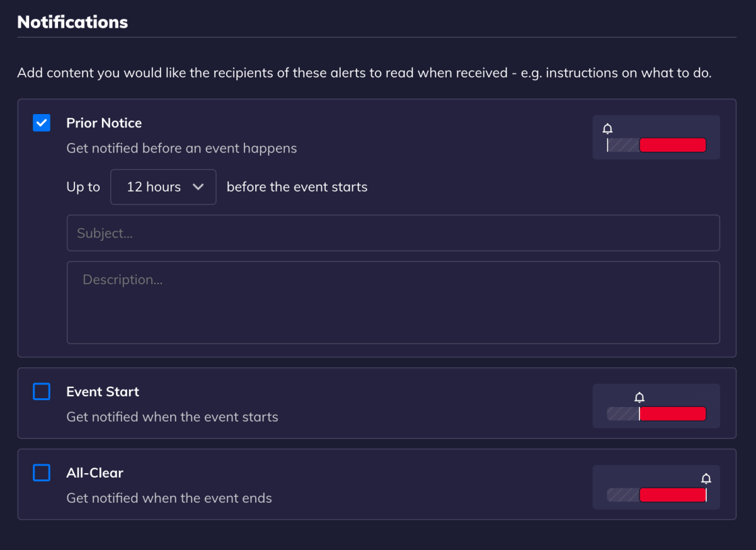Click the Prior Notice label

click(104, 123)
